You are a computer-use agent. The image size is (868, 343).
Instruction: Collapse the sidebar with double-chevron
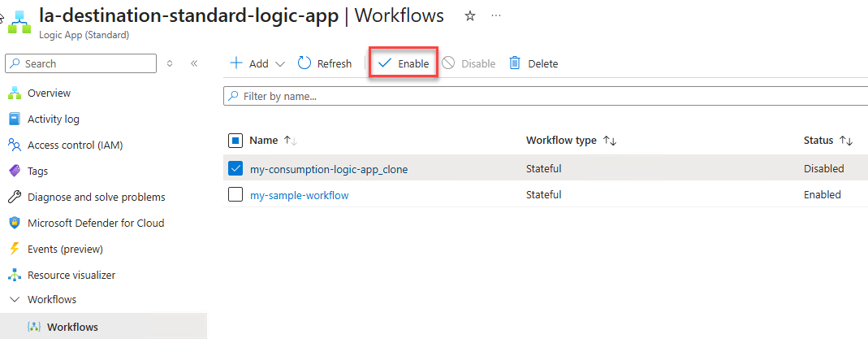194,63
